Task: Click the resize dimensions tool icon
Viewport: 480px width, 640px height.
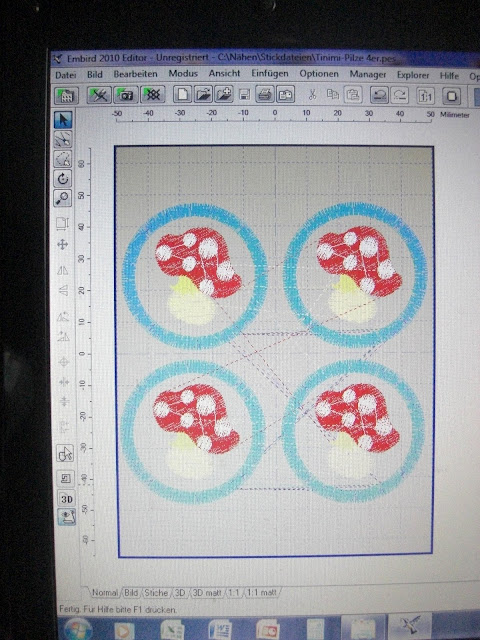Action: tap(62, 223)
